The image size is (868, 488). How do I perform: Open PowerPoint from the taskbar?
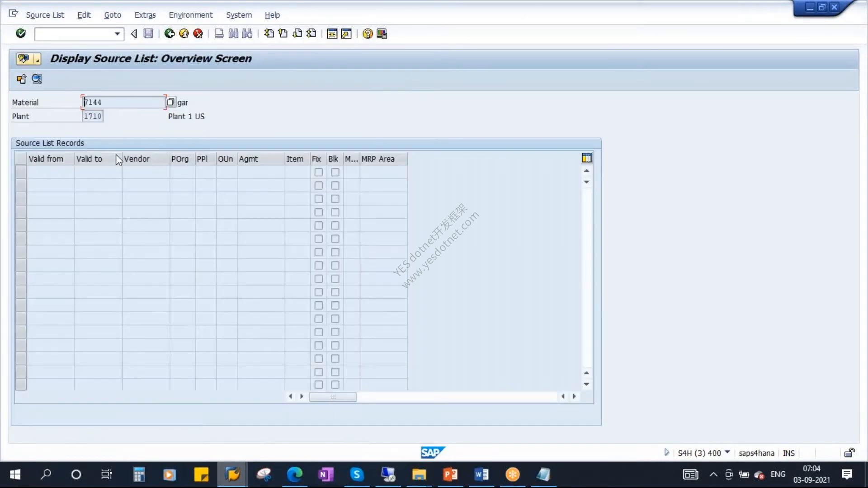tap(450, 474)
